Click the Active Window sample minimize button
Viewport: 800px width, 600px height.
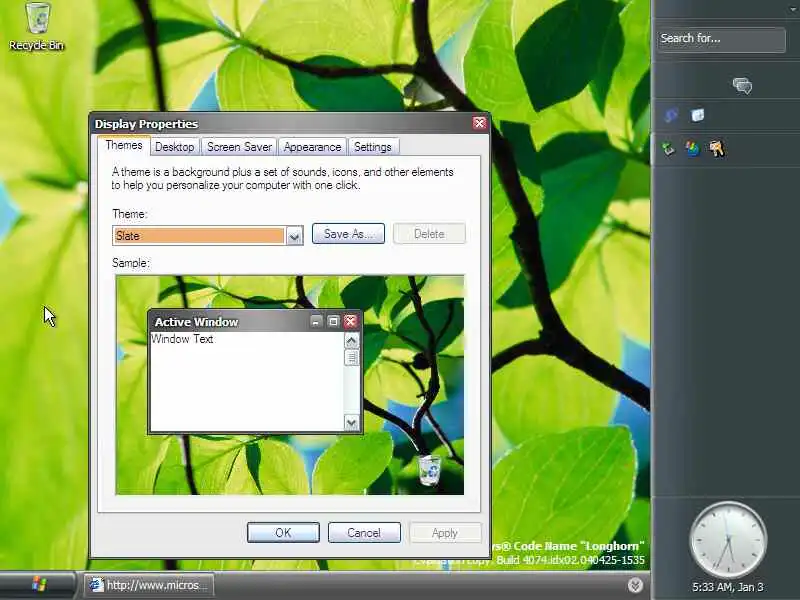click(316, 321)
